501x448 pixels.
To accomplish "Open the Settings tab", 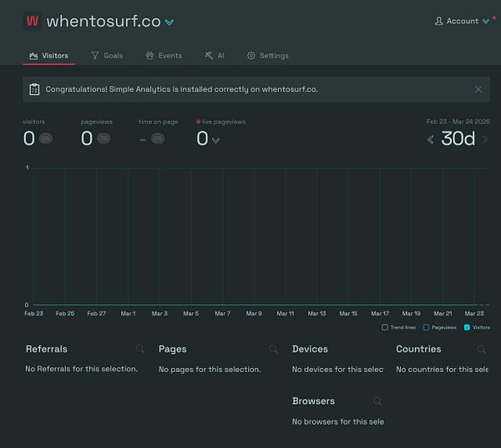I will (x=268, y=56).
